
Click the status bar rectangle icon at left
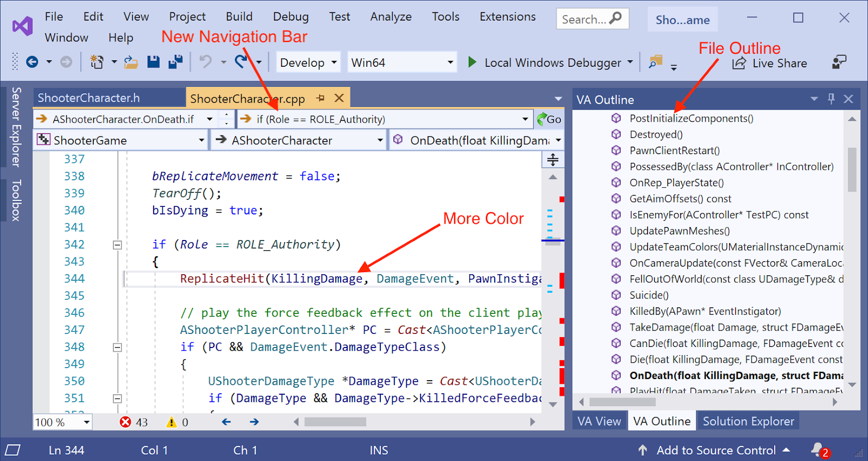pyautogui.click(x=12, y=450)
